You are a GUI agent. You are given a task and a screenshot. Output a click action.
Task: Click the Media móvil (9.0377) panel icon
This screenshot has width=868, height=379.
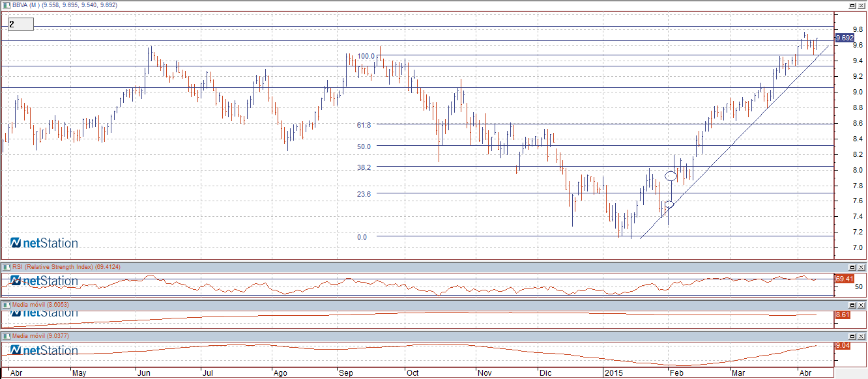(7, 336)
